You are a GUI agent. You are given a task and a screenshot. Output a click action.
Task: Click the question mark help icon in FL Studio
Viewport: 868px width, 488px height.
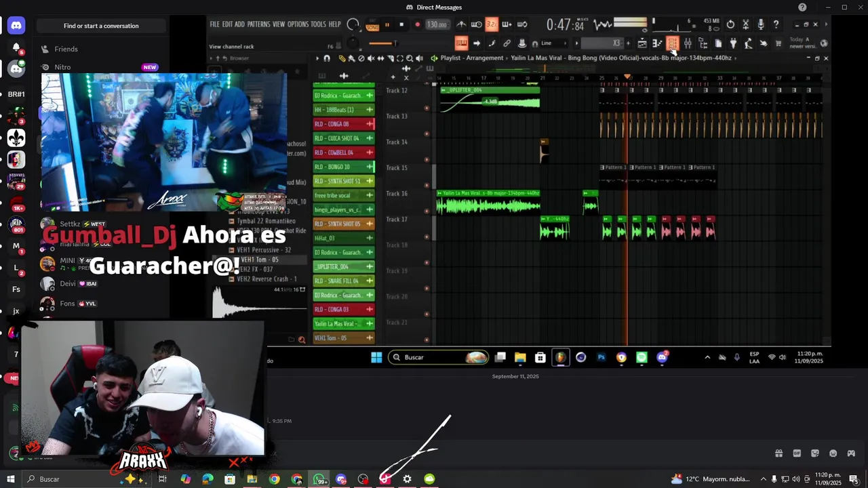click(776, 24)
